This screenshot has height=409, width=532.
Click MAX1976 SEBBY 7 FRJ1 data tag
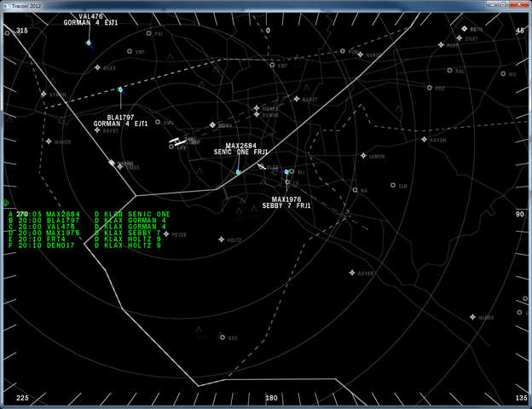286,203
